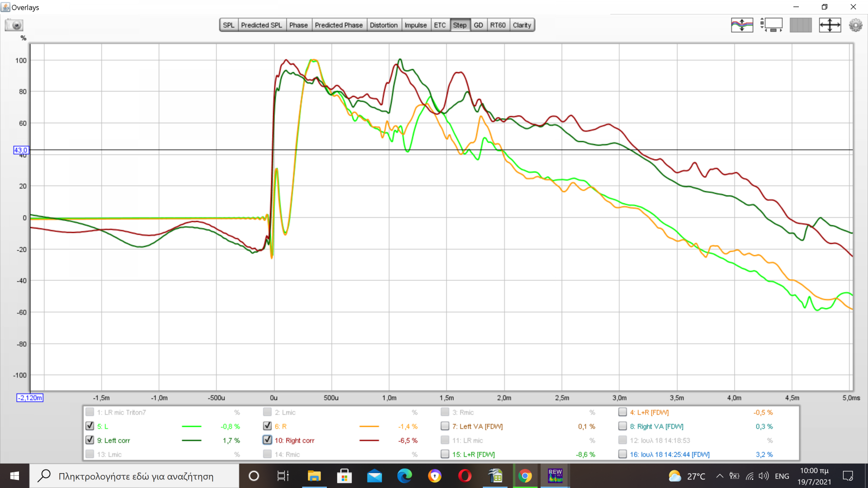Switch to the Predicted SPL tab

pyautogui.click(x=261, y=25)
